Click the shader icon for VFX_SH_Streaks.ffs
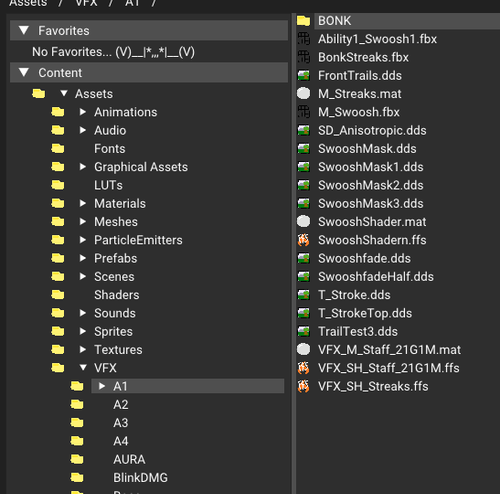This screenshot has height=494, width=500. click(303, 386)
